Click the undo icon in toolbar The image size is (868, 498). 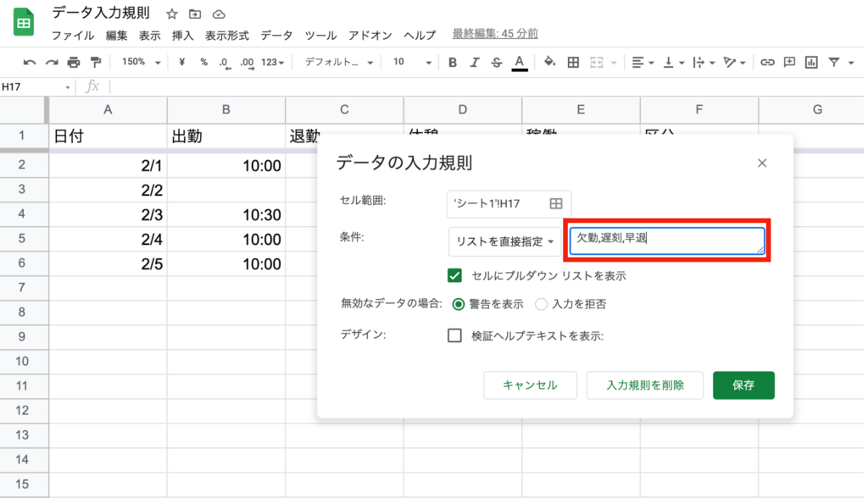tap(30, 63)
